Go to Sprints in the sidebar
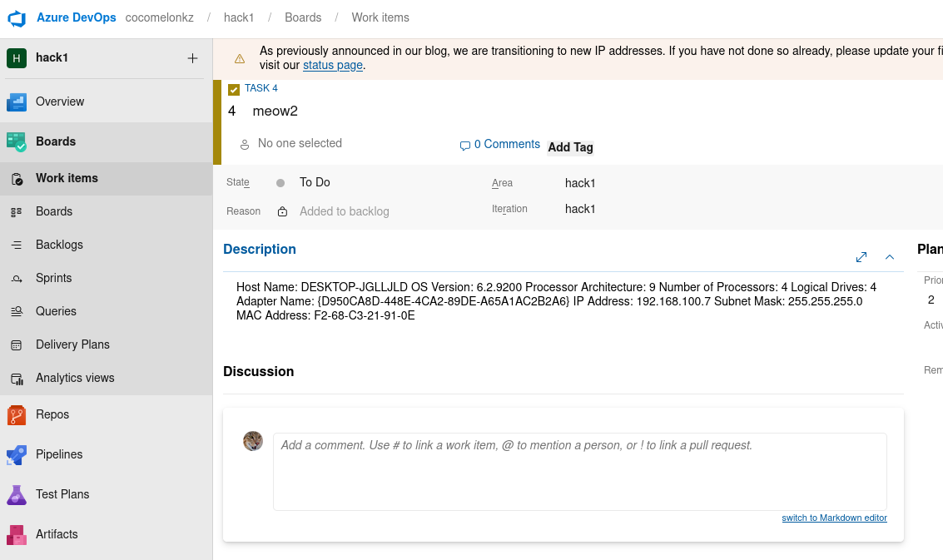The height and width of the screenshot is (560, 943). coord(53,278)
